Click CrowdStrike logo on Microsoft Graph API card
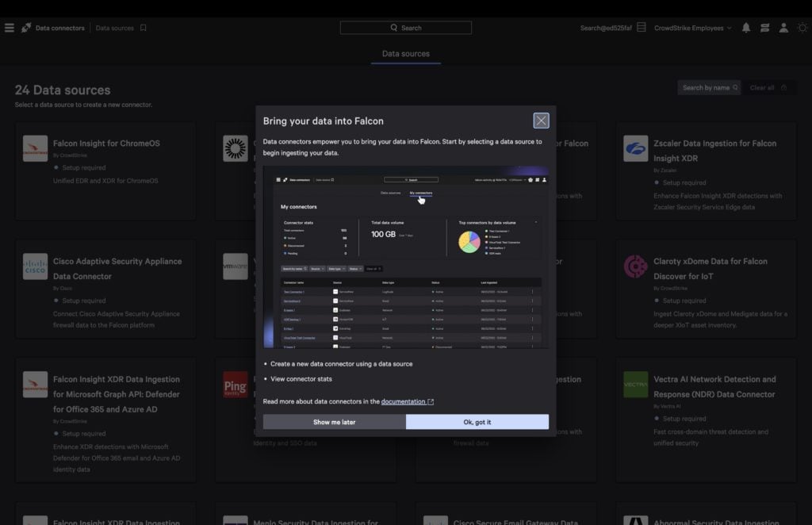Image resolution: width=812 pixels, height=525 pixels. point(35,385)
